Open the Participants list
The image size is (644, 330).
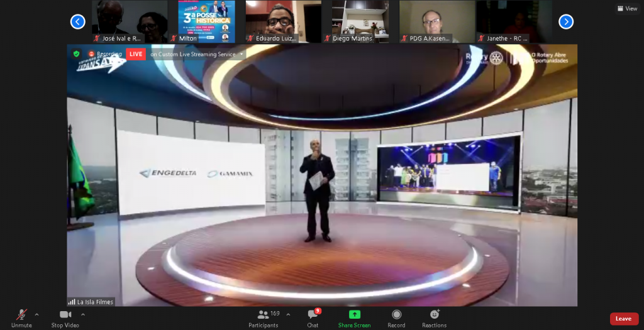264,315
